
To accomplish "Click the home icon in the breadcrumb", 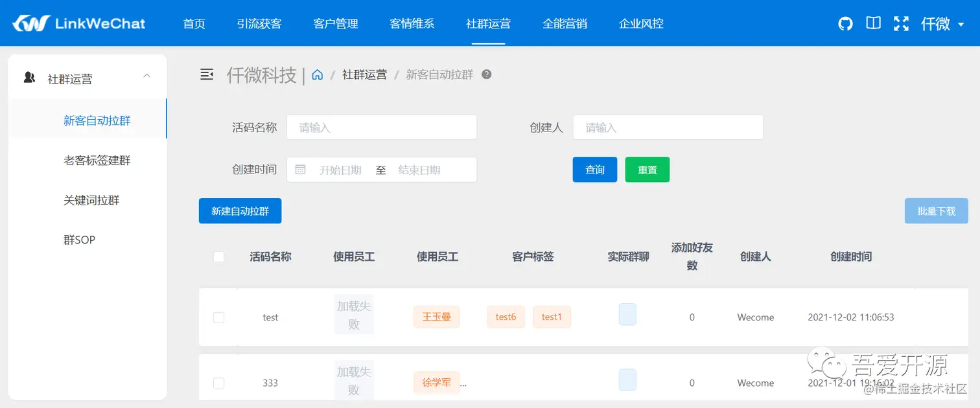I will click(x=317, y=74).
